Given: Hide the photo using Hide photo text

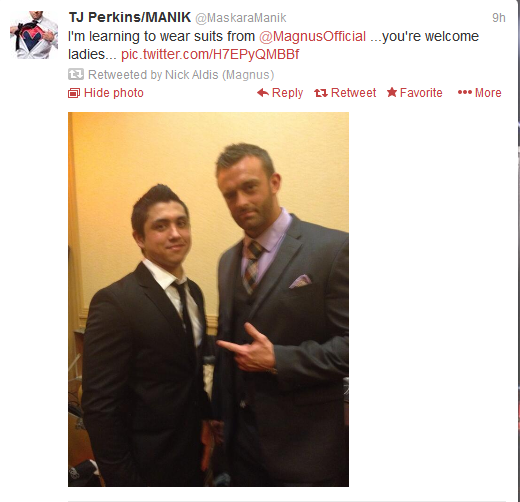Looking at the screenshot, I should (x=114, y=93).
